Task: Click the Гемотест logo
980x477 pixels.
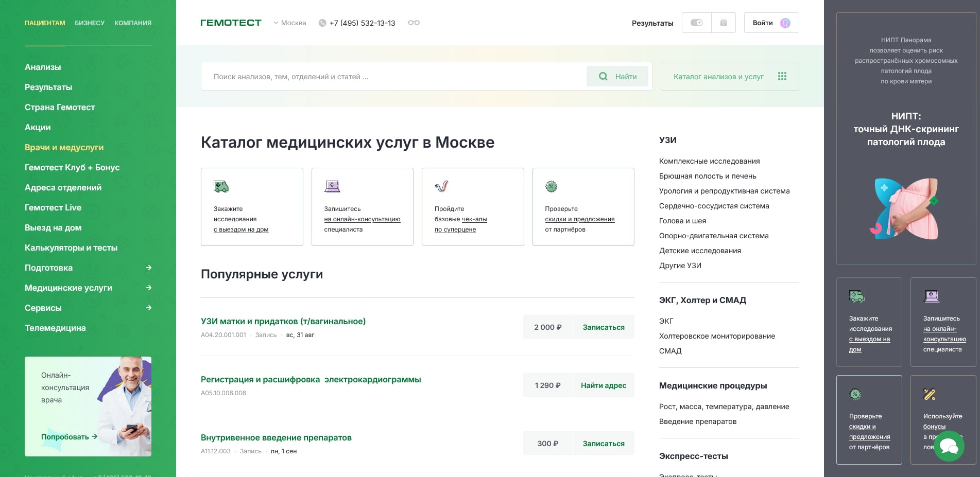Action: pyautogui.click(x=231, y=23)
